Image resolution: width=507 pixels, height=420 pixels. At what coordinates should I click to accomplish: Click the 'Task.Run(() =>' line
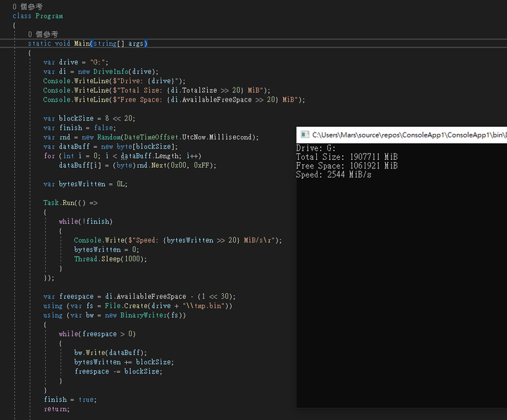click(x=70, y=203)
